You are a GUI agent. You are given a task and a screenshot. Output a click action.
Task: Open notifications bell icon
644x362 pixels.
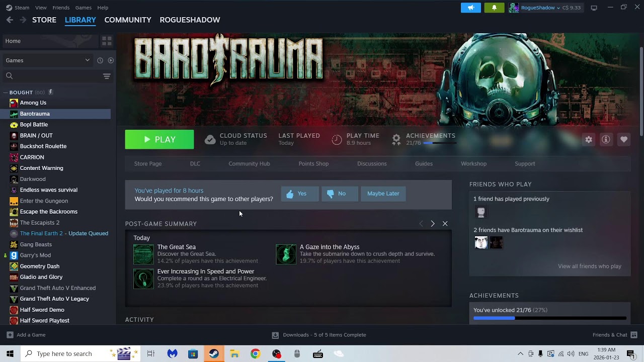point(494,8)
